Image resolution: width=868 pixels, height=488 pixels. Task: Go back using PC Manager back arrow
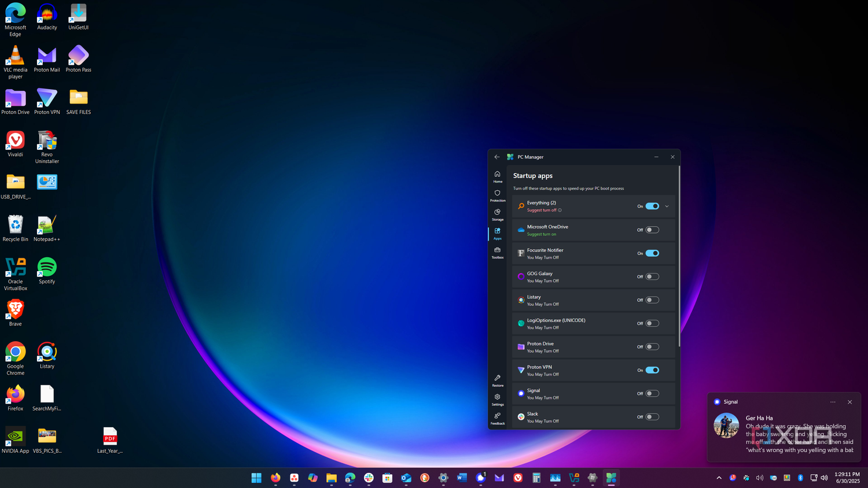[x=496, y=157]
